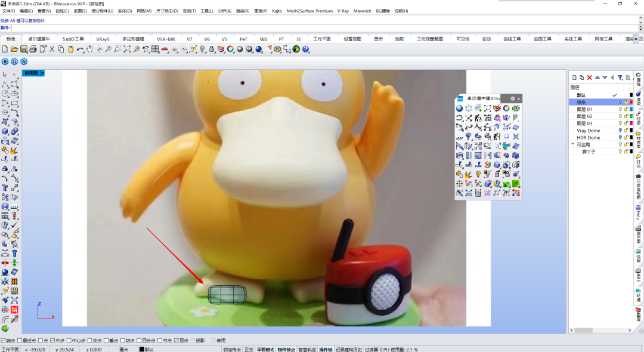The height and width of the screenshot is (352, 644).
Task: Click the Zoom Extents icon
Action: (x=127, y=50)
